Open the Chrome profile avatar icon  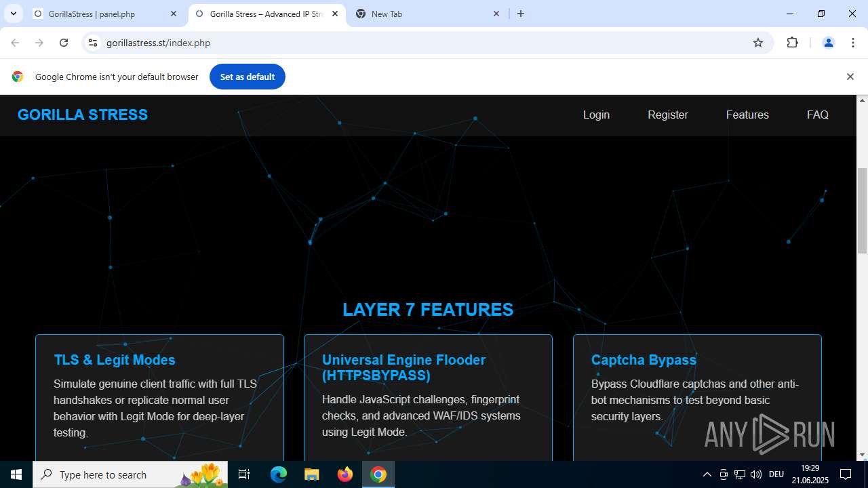pyautogui.click(x=828, y=43)
